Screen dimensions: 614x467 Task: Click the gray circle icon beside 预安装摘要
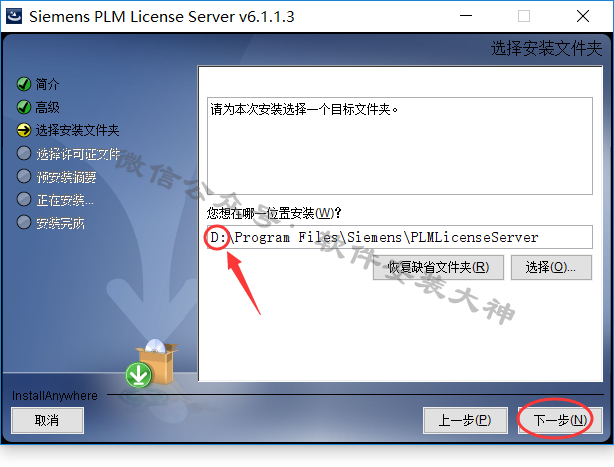click(x=24, y=176)
